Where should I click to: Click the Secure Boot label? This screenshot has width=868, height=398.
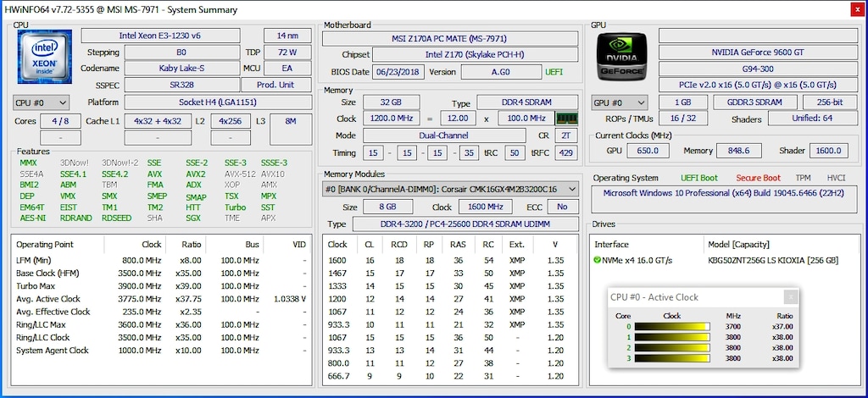click(x=759, y=178)
